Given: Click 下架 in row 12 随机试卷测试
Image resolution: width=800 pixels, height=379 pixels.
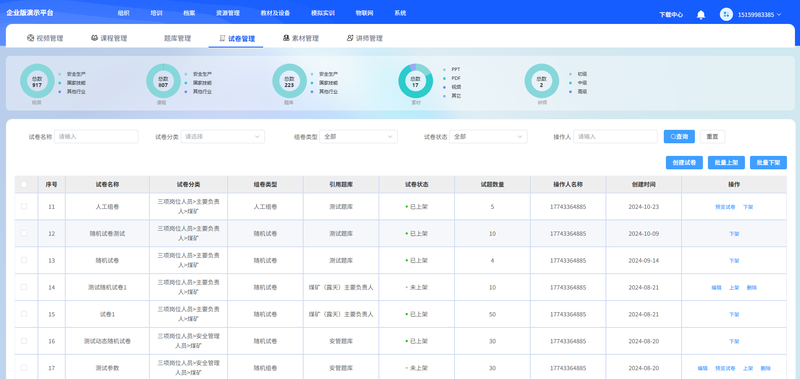Looking at the screenshot, I should coord(734,234).
